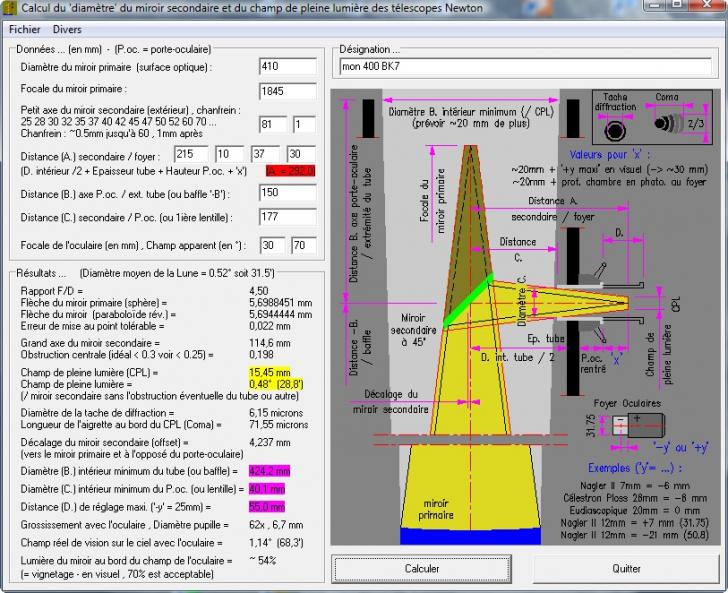728x593 pixels.
Task: Click the eyepiece focal field containing 30
Action: pyautogui.click(x=272, y=245)
